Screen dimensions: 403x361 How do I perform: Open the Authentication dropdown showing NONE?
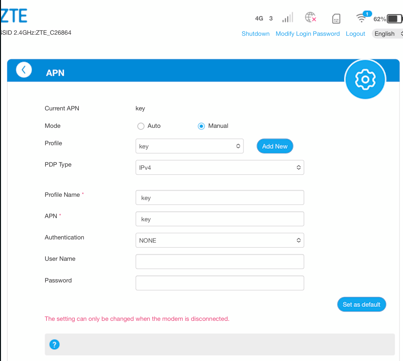coord(220,240)
